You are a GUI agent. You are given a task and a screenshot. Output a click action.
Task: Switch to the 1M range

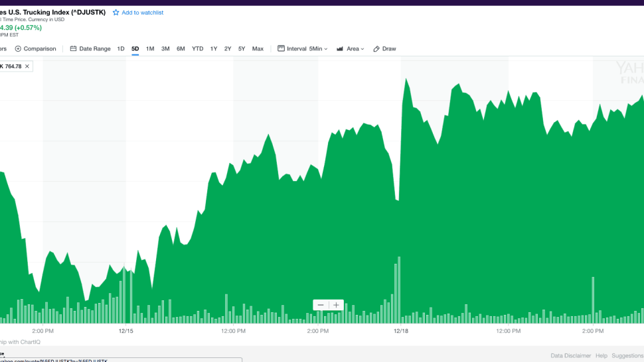(x=150, y=48)
